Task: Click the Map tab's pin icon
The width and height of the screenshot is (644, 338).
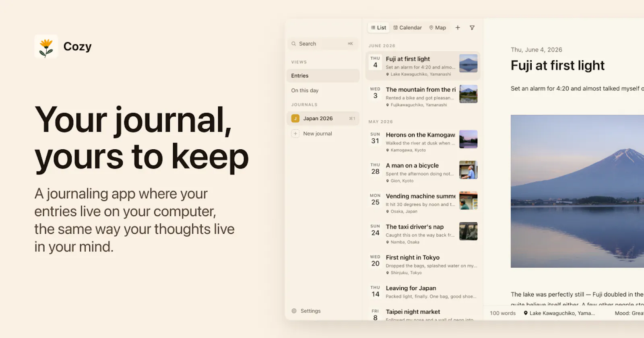Action: coord(431,28)
